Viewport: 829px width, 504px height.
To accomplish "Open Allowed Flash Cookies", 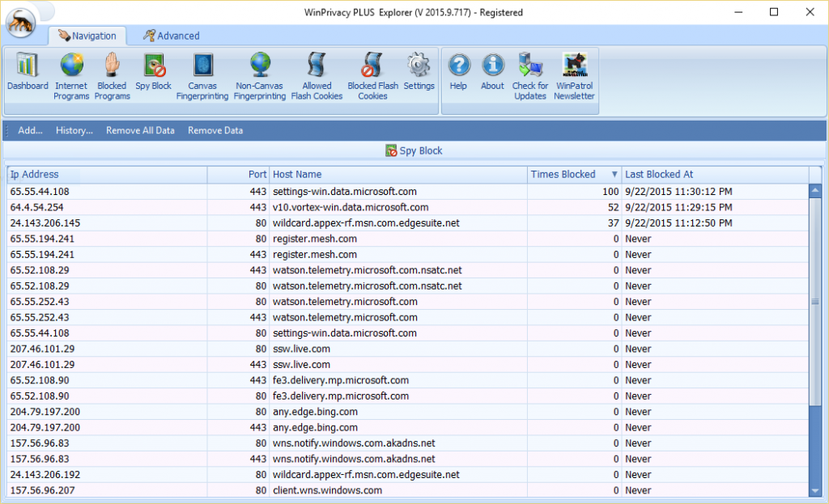I will (317, 77).
